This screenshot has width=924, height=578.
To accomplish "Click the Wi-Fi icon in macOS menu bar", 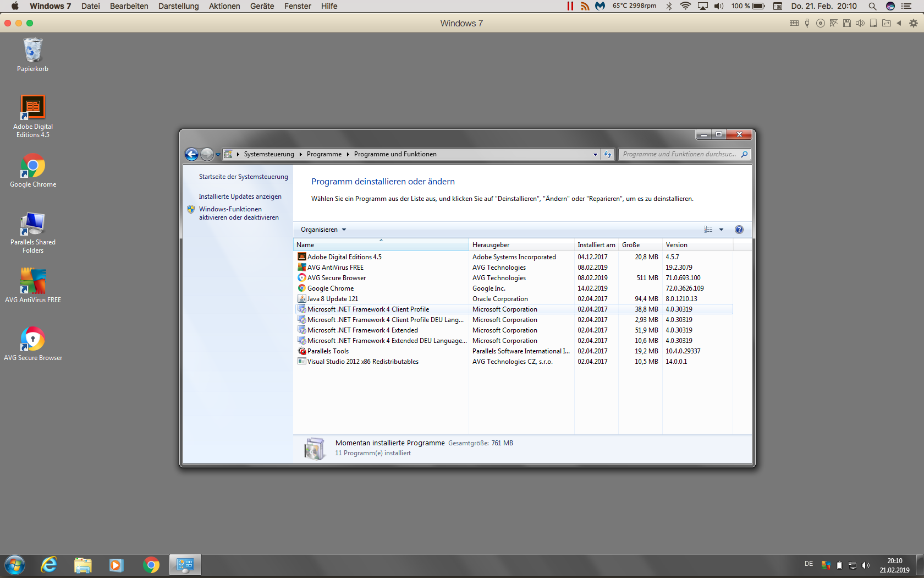I will coord(685,6).
